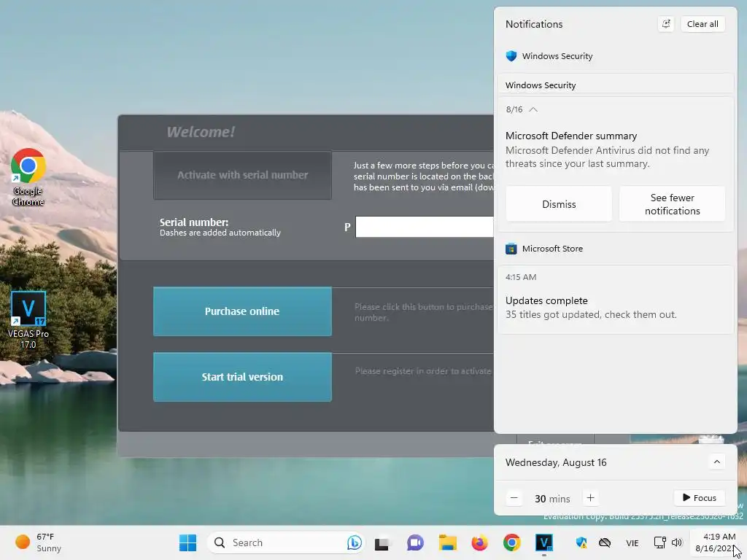747x560 pixels.
Task: Launch Firefox from the taskbar
Action: click(x=479, y=542)
